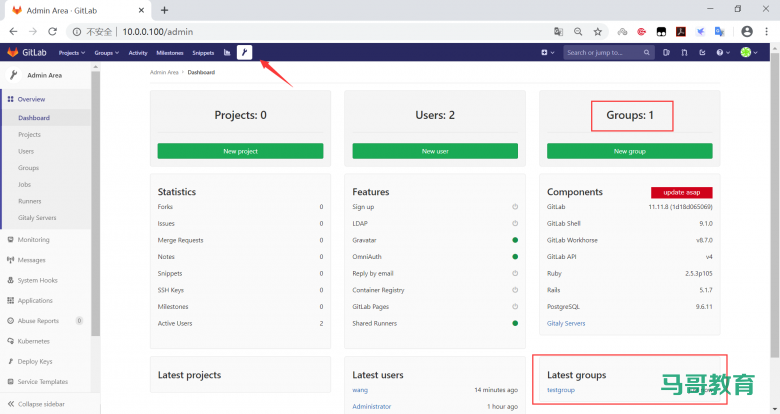Click the New group button
This screenshot has height=414, width=780.
tap(629, 151)
